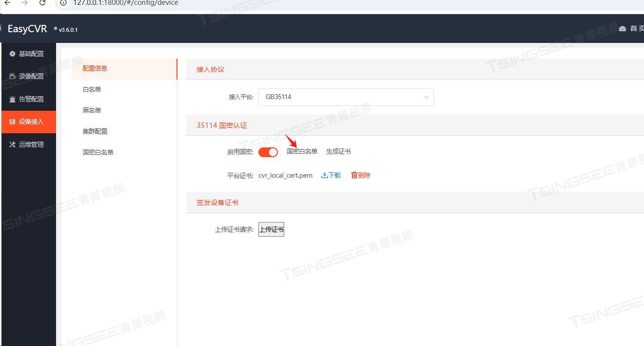
Task: Click the browser back arrow
Action: point(7,3)
